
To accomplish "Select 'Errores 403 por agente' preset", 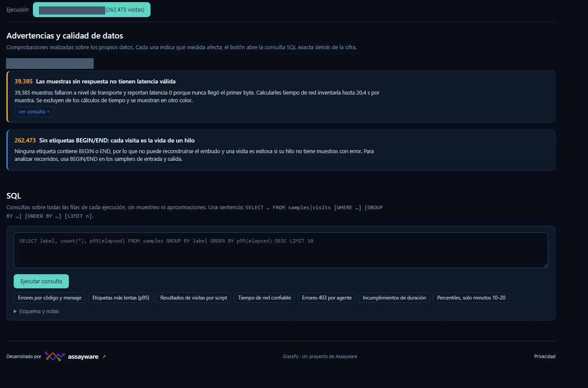I will click(327, 298).
